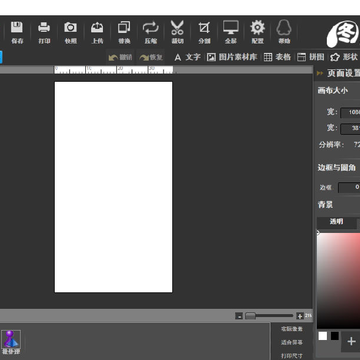The image size is (360, 360).
Task: Open the Collage (拼图) tool
Action: coord(311,57)
